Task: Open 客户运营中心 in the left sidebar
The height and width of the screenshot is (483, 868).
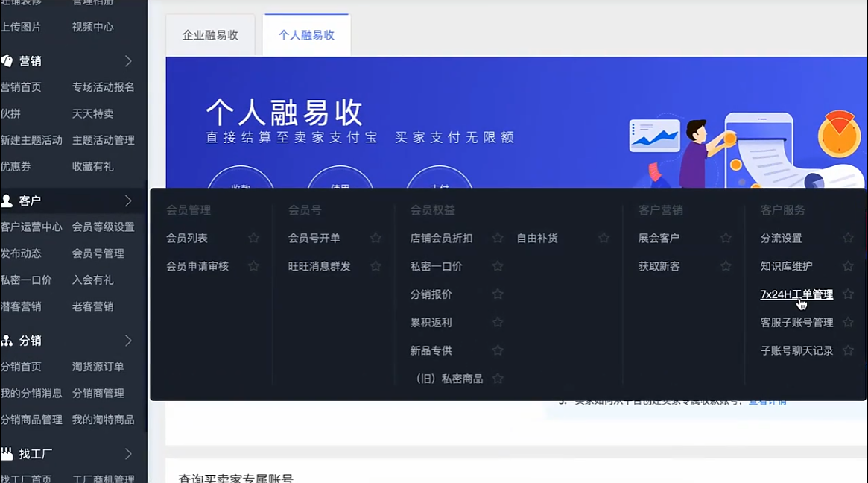Action: click(x=31, y=227)
